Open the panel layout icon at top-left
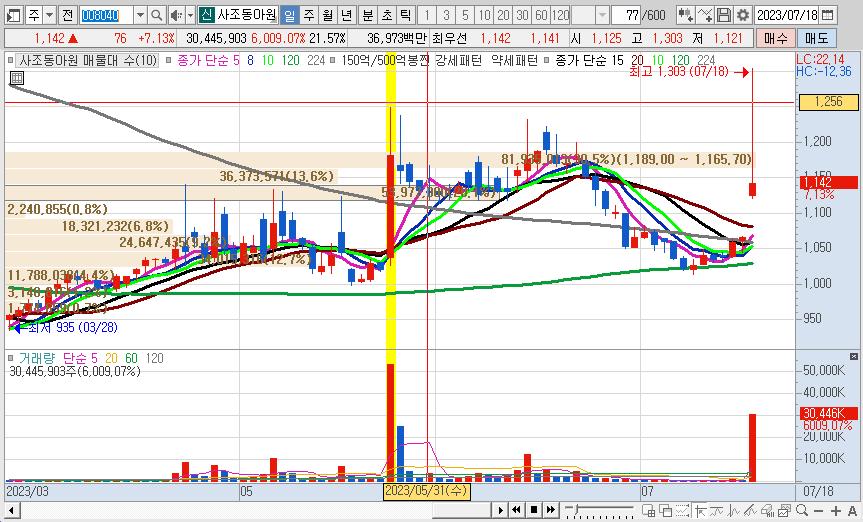 click(13, 15)
